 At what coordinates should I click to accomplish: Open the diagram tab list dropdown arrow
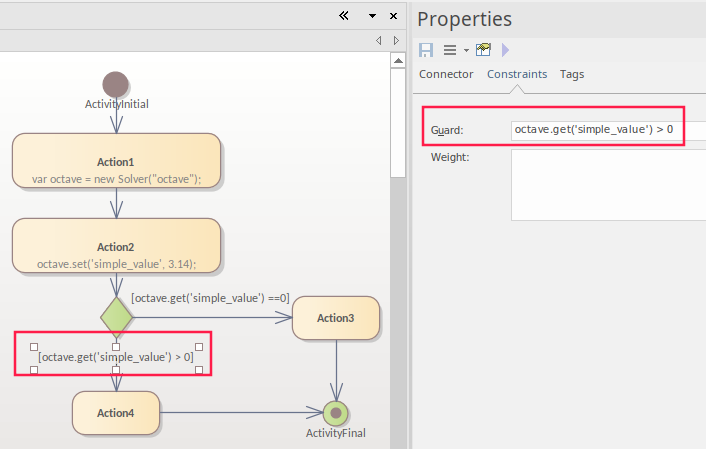[372, 16]
